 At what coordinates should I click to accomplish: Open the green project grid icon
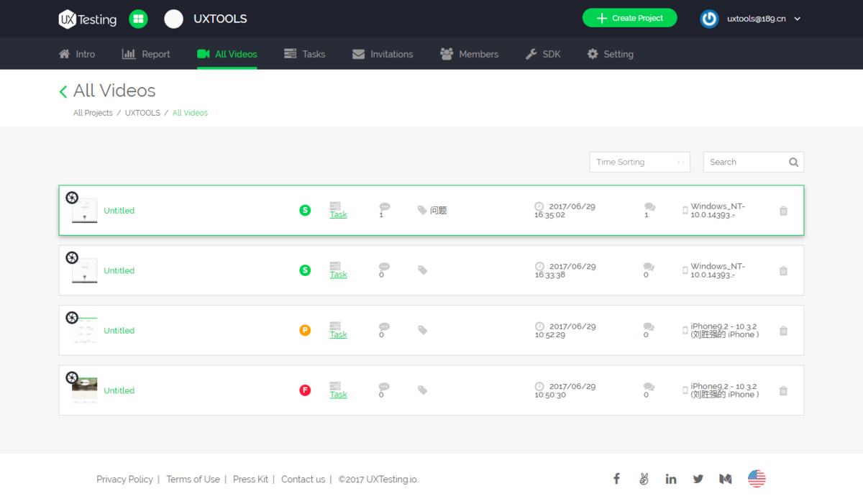(138, 19)
